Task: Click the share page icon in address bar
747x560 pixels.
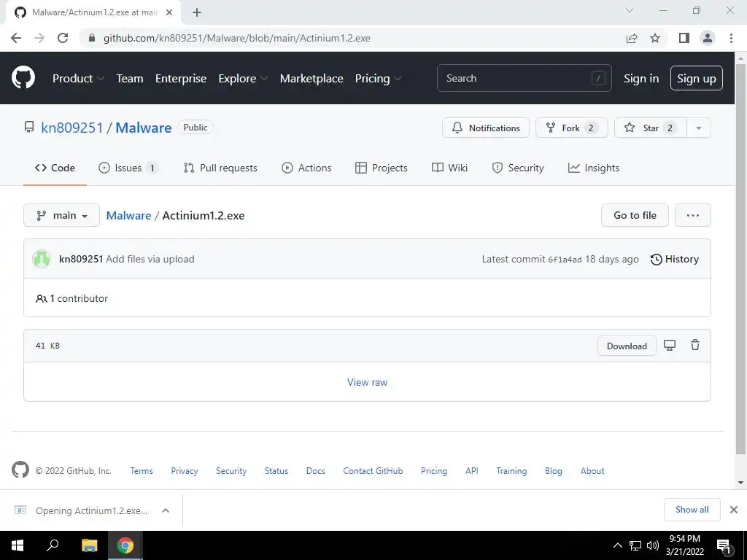Action: [632, 38]
